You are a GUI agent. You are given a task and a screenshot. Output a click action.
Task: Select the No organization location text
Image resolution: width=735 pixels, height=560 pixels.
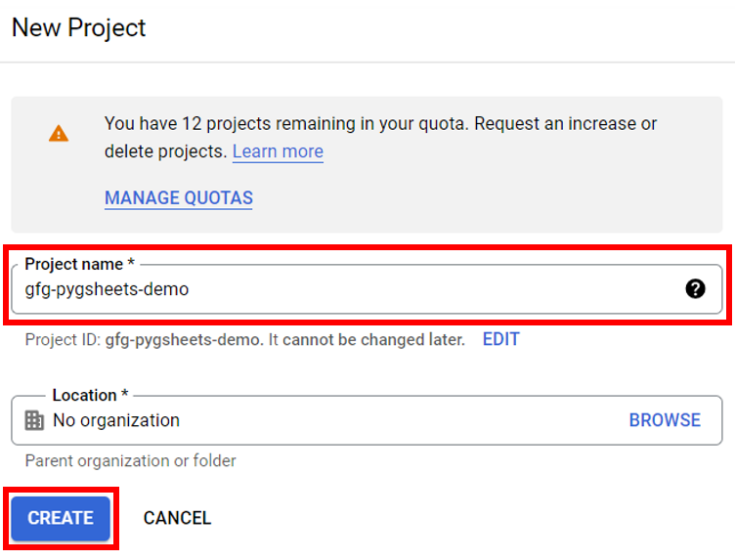pyautogui.click(x=116, y=420)
